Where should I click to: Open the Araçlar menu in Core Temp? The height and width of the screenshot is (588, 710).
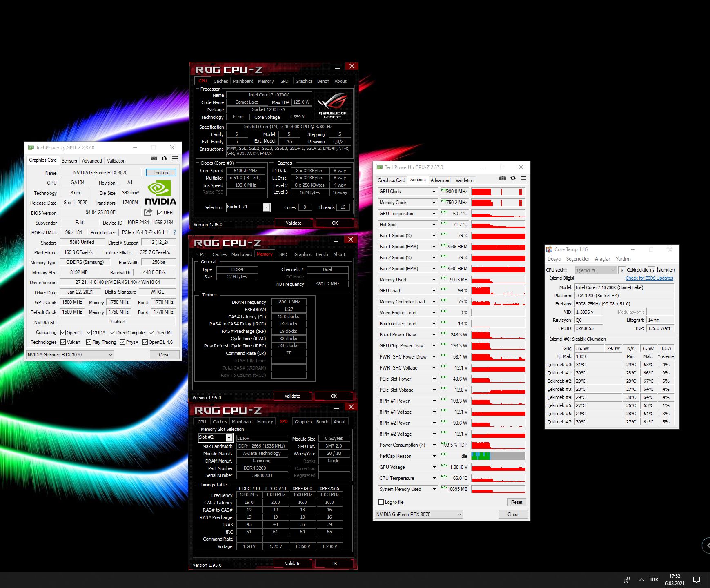coord(602,259)
